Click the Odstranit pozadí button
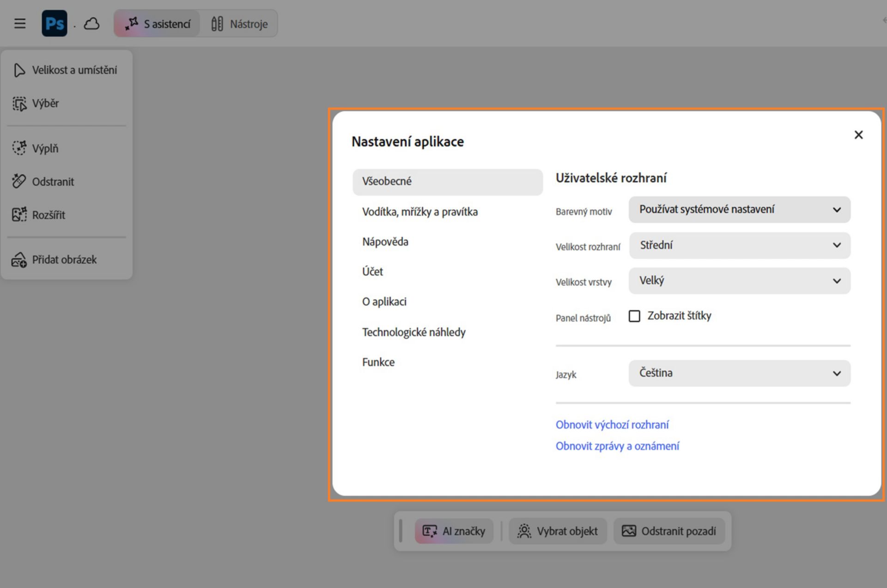This screenshot has height=588, width=887. (x=669, y=531)
